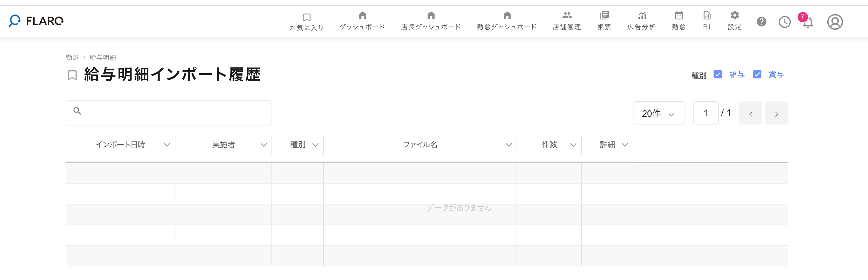Click the 給与明細インポート履歴 page title
Viewport: 868px width, 280px height.
tap(172, 75)
